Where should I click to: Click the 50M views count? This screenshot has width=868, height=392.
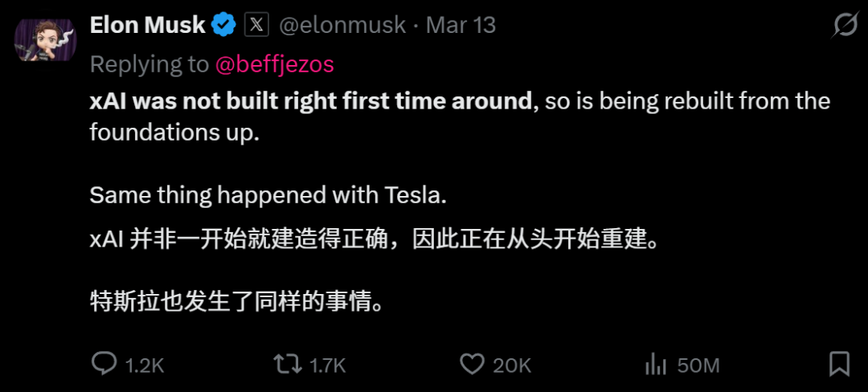click(x=698, y=366)
